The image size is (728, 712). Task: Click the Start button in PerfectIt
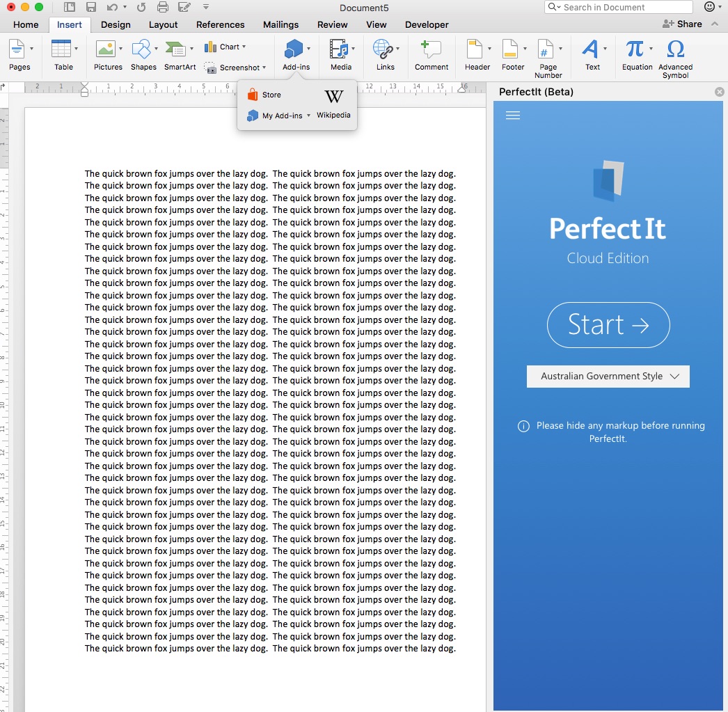coord(608,325)
